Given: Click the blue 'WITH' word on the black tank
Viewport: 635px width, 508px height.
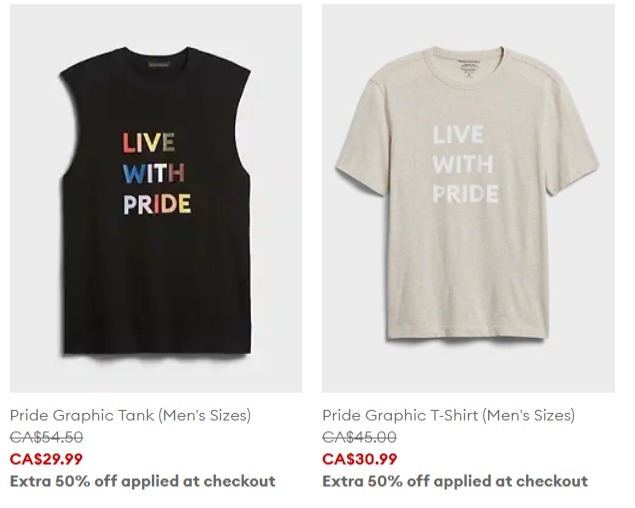Looking at the screenshot, I should [x=154, y=173].
